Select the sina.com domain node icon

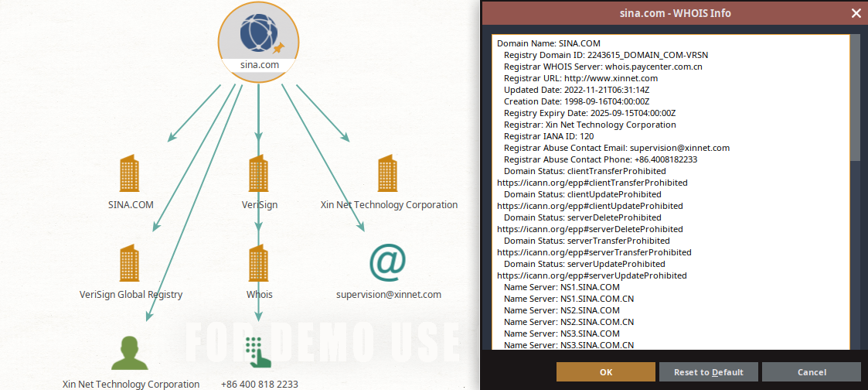tap(258, 32)
